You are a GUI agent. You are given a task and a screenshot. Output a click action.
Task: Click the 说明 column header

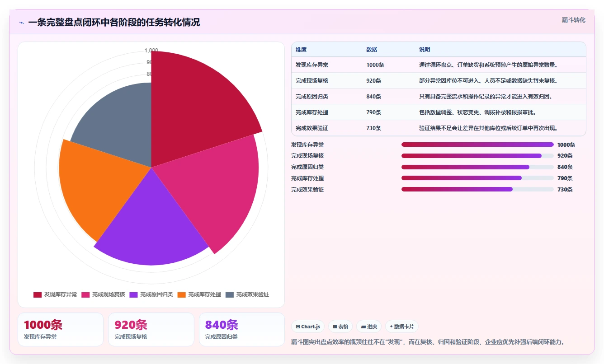425,50
